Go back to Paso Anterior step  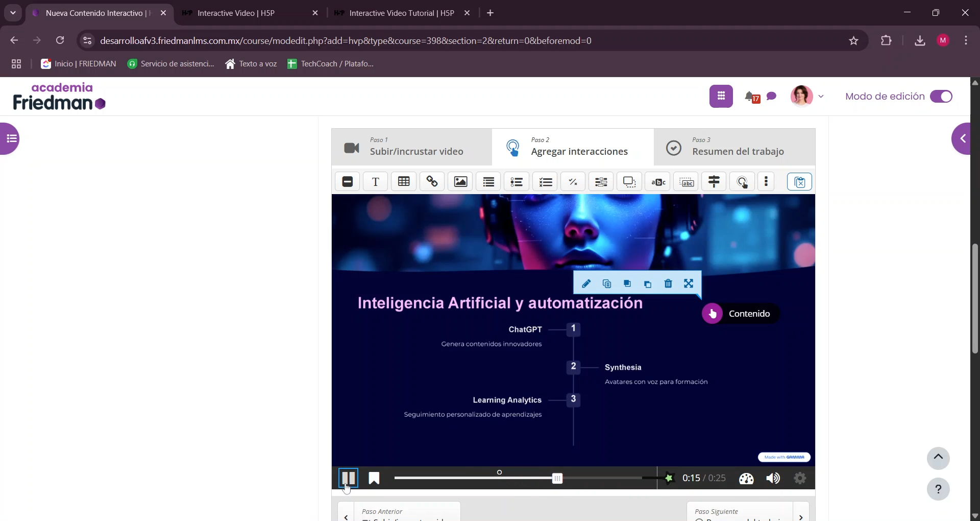(399, 512)
